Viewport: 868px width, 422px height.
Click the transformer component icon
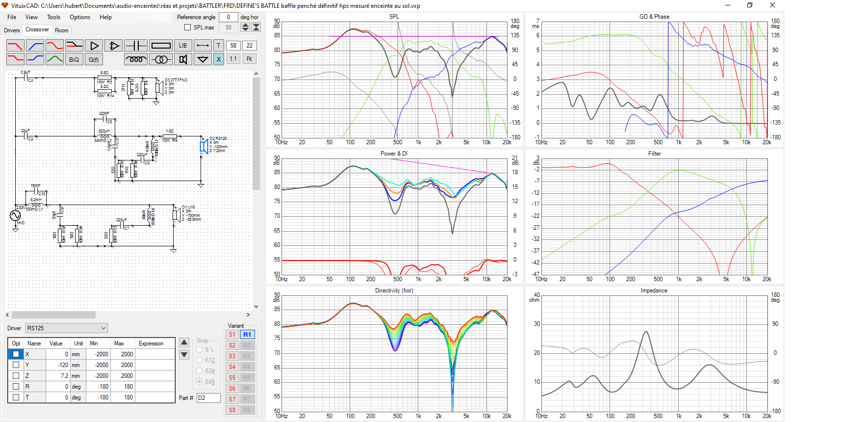pyautogui.click(x=161, y=59)
